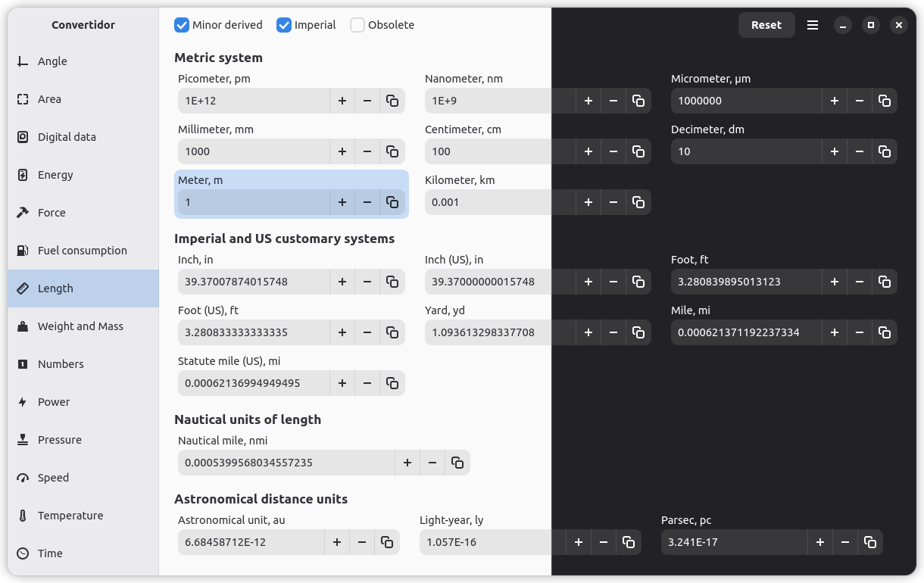The image size is (924, 583).
Task: Uncheck the Minor derived checkbox
Action: [x=182, y=25]
